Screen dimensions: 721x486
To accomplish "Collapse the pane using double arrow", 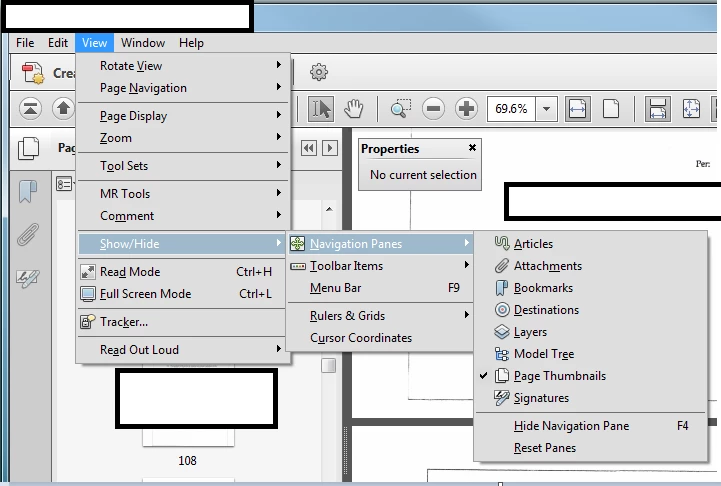I will (x=309, y=148).
